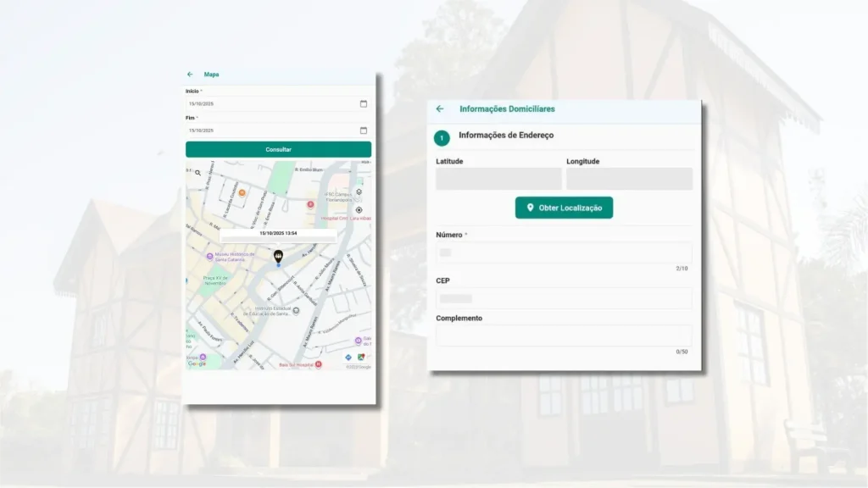Open calendar picker for Fim date
This screenshot has height=488, width=868.
pos(364,130)
